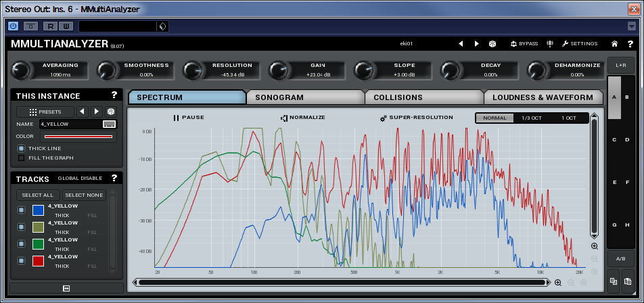
Task: Click the NAME field 4_YELLOW
Action: [x=70, y=124]
